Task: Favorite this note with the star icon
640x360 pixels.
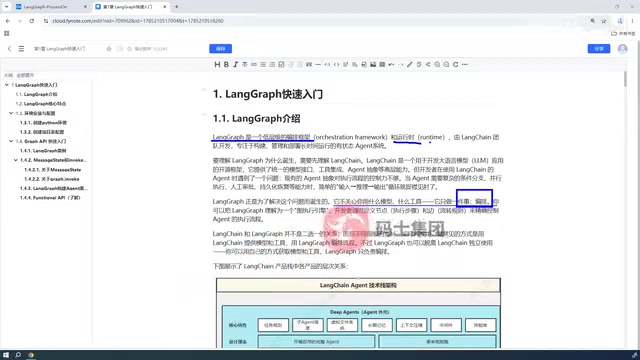Action: click(109, 49)
